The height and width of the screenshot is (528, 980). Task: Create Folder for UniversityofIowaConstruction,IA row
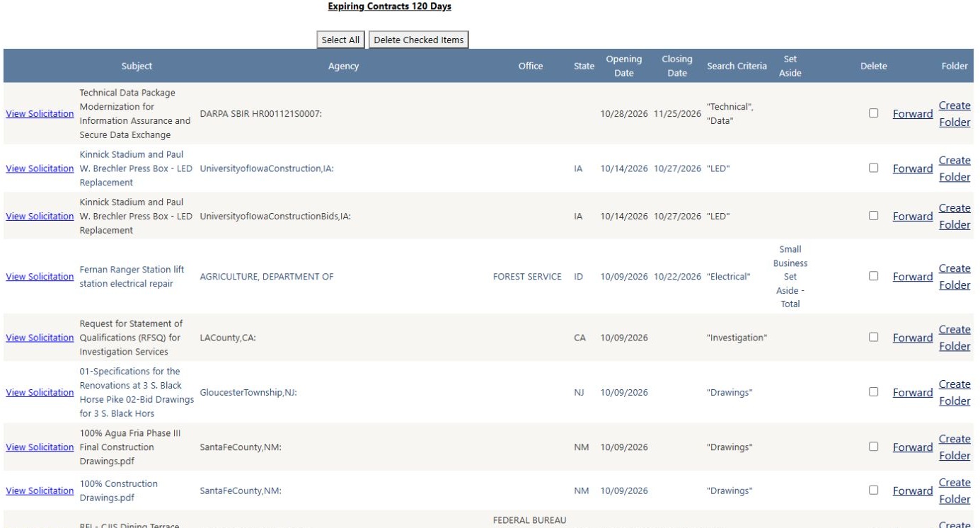pyautogui.click(x=955, y=168)
